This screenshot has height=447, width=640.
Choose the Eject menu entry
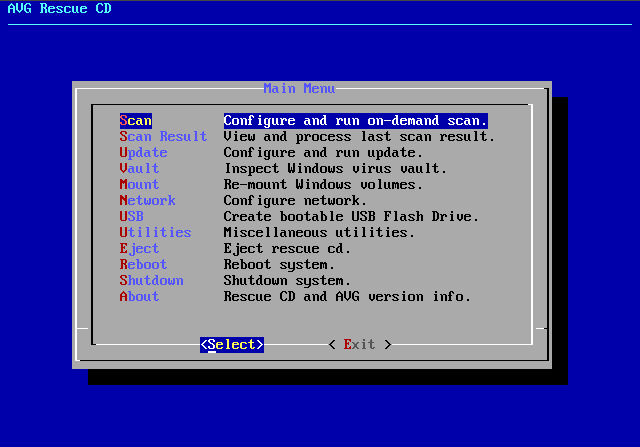click(139, 248)
